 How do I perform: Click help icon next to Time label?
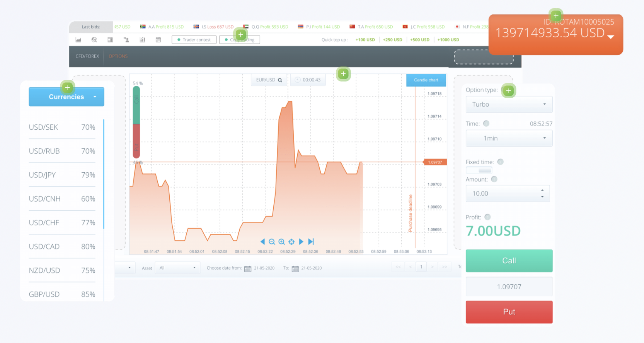(486, 124)
